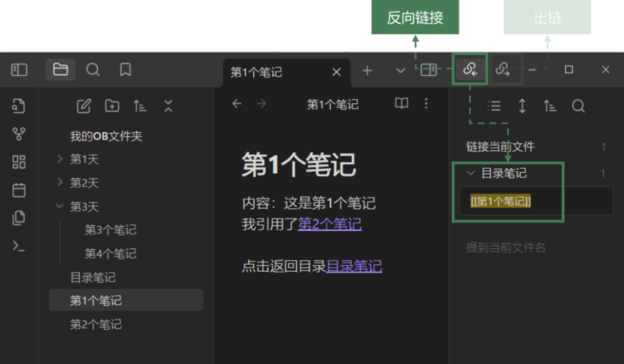
Task: Toggle left sidebar visibility
Action: [x=19, y=69]
